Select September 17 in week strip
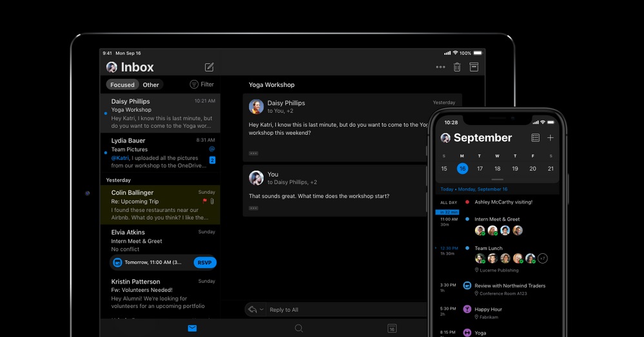644x337 pixels. tap(480, 168)
